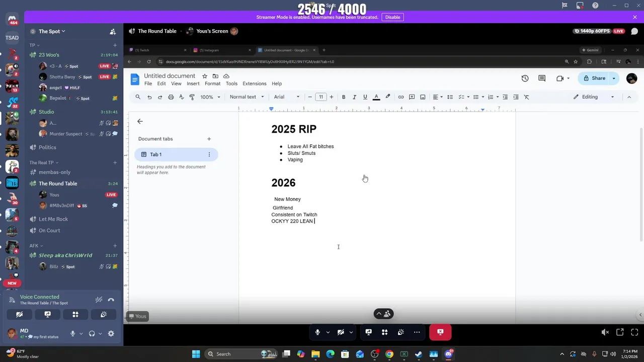This screenshot has width=644, height=362.
Task: Disconnect from voice with the hang-up icon
Action: click(111, 300)
